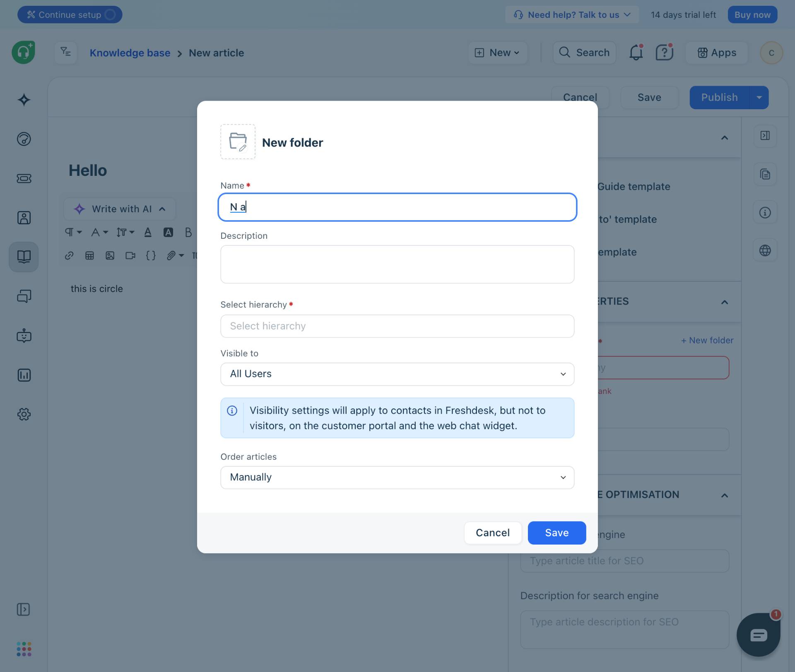Click the + New folder link
The height and width of the screenshot is (672, 795).
click(x=707, y=341)
